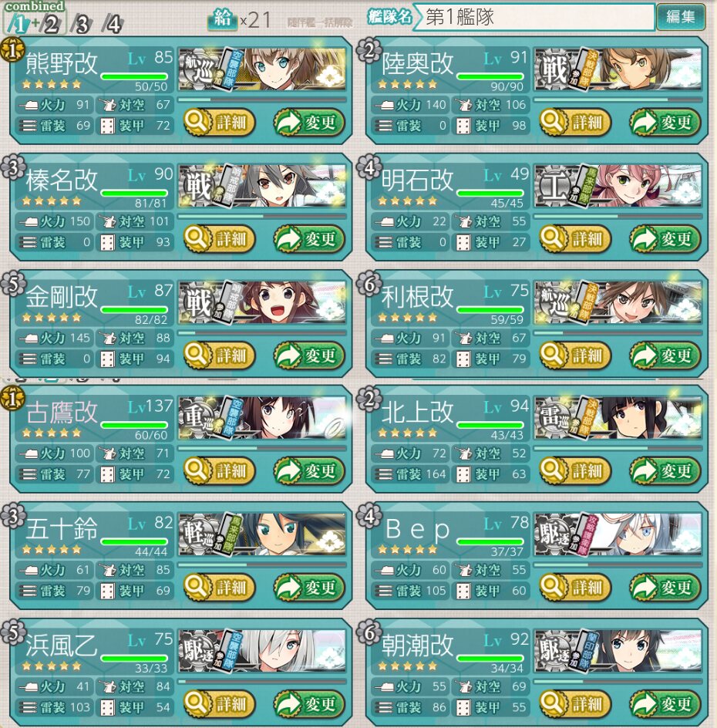Open 詳細 details for 熊野改

pos(219,123)
